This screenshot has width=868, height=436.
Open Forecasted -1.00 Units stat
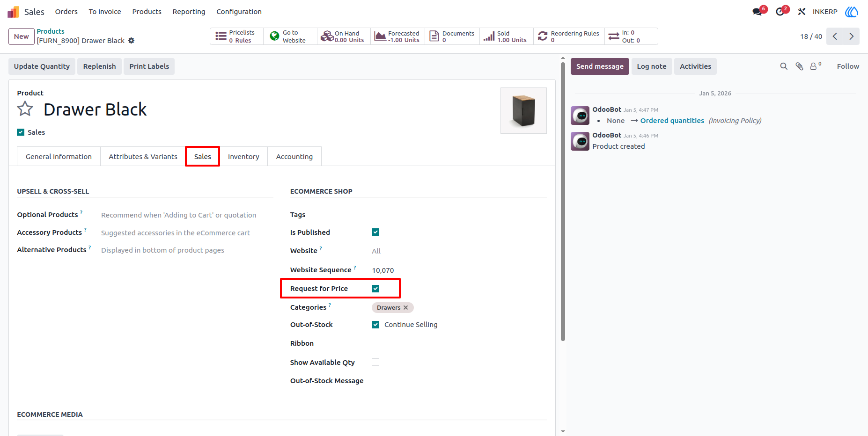click(x=398, y=36)
